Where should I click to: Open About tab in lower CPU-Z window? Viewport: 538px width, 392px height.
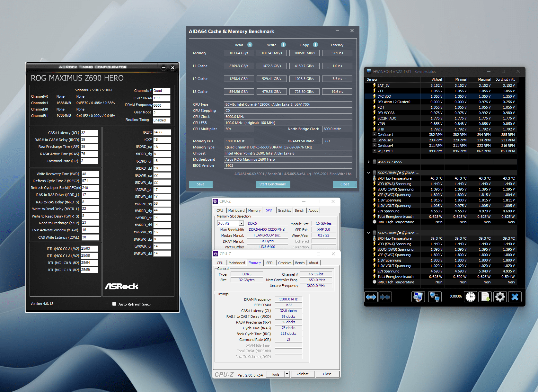(313, 263)
